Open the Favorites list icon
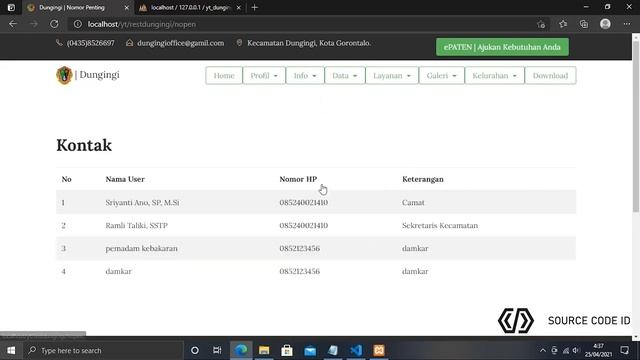 point(563,24)
